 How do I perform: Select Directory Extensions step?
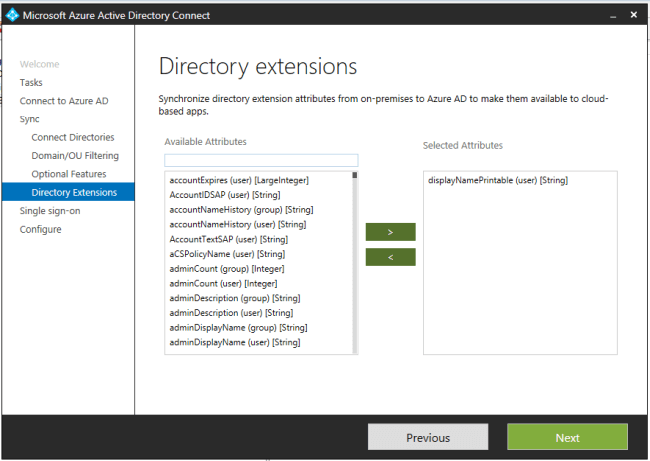tap(68, 192)
